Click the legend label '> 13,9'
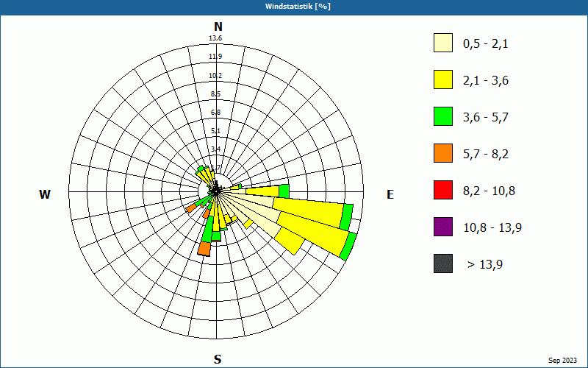Image resolution: width=588 pixels, height=368 pixels. tap(485, 265)
